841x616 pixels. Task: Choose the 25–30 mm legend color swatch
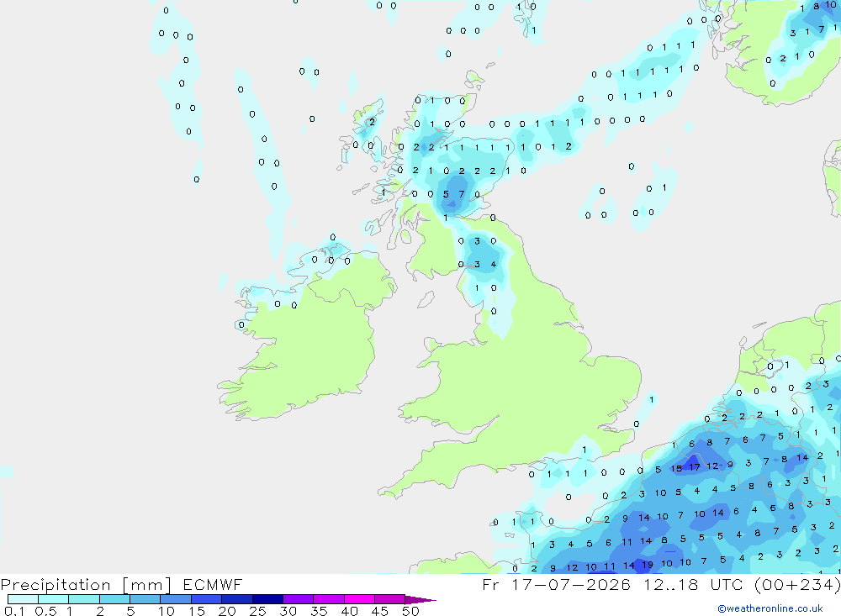coord(267,599)
